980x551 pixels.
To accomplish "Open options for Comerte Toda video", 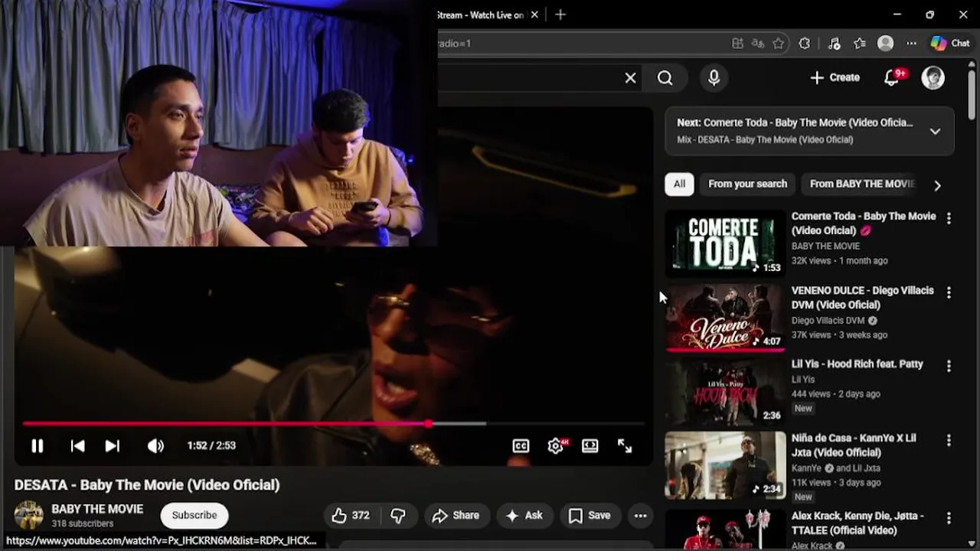I will [x=949, y=218].
